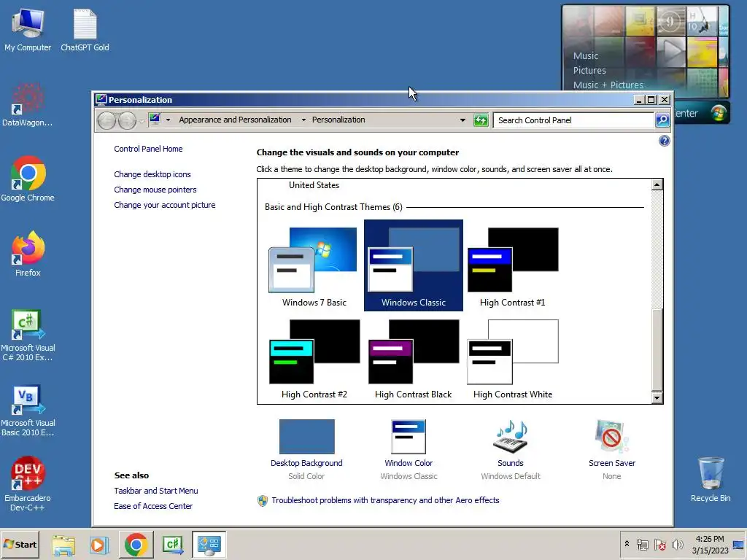Open Change your account picture link
The width and height of the screenshot is (747, 560).
point(164,205)
